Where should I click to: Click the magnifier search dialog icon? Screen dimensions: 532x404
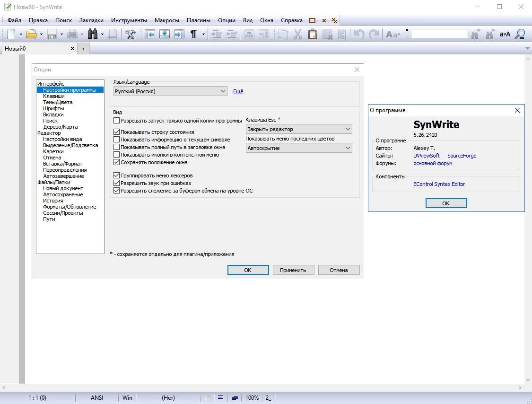tap(520, 34)
